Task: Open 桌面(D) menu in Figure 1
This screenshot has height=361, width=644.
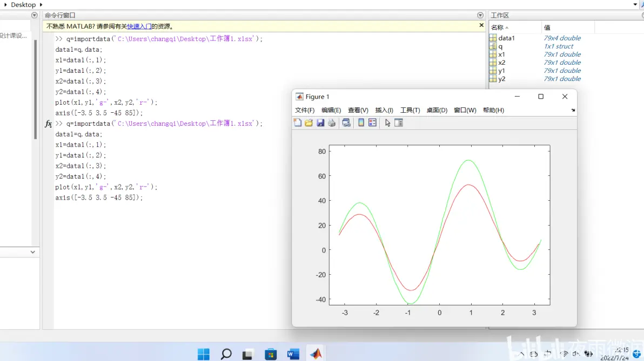Action: click(437, 110)
